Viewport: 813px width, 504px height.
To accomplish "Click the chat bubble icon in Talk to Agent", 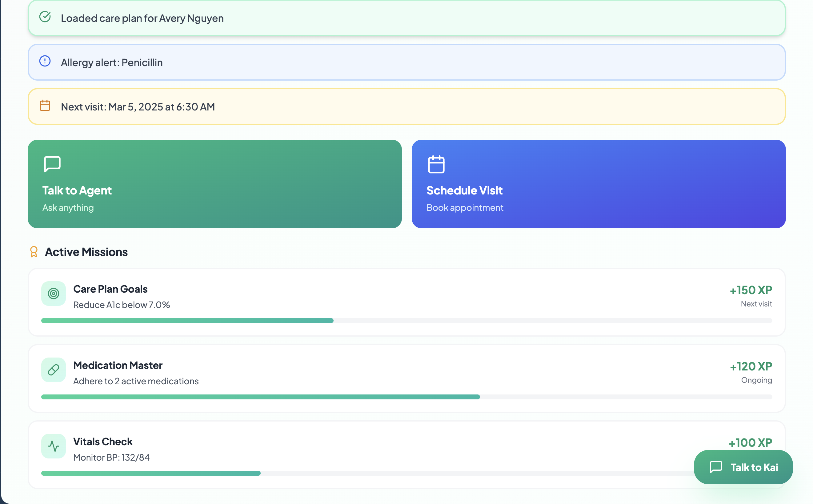I will click(x=52, y=164).
